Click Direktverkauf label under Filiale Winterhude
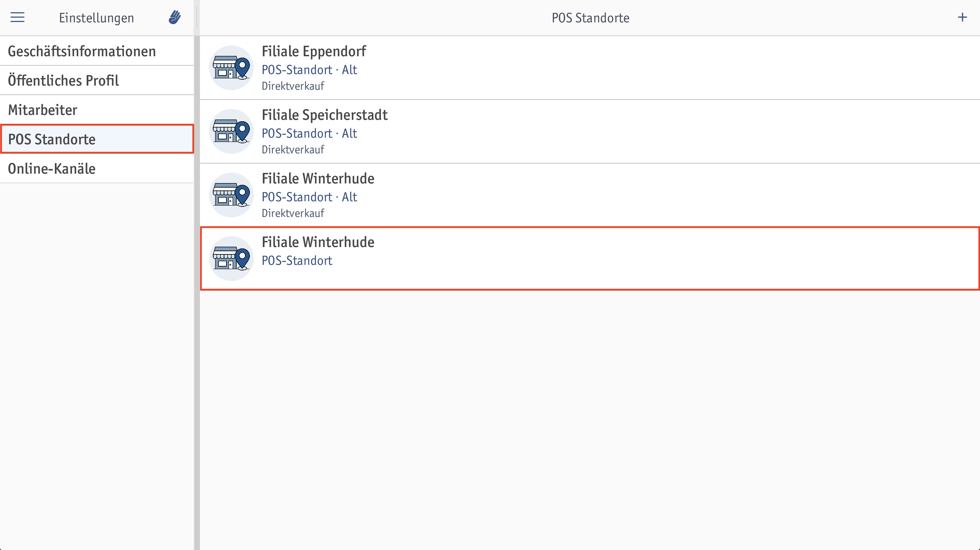This screenshot has width=980, height=550. [x=293, y=213]
